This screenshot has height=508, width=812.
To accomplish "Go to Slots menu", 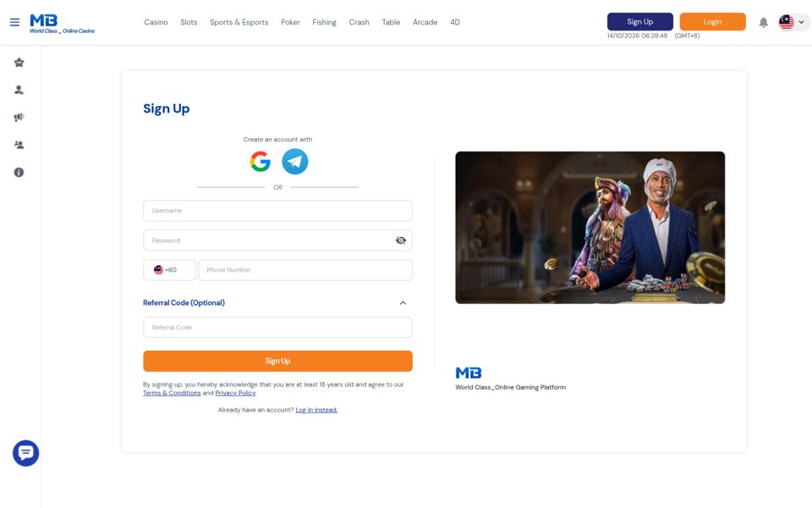I will 189,22.
